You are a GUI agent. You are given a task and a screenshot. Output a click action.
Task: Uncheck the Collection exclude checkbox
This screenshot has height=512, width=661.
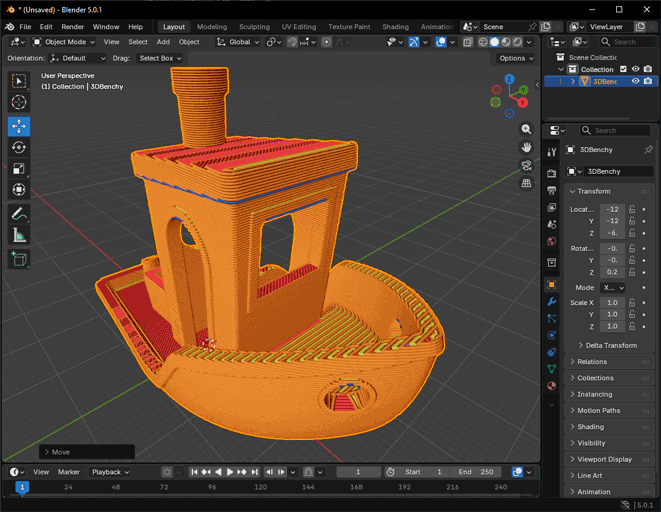[x=623, y=69]
